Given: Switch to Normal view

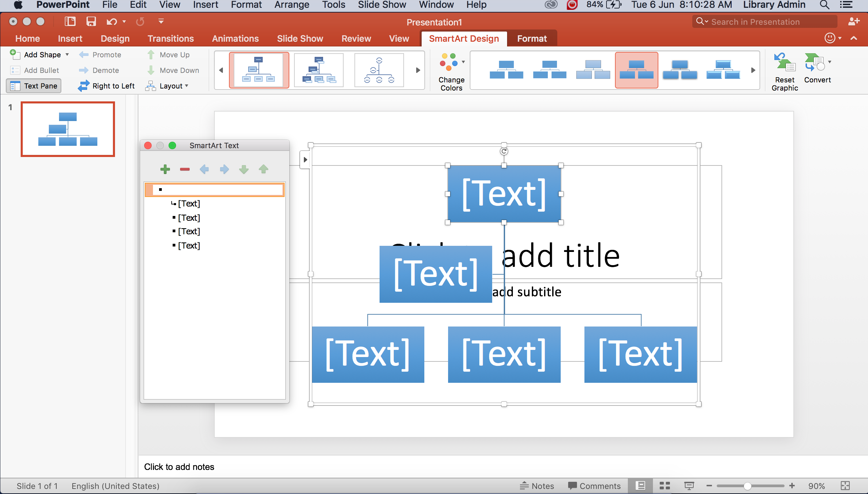Looking at the screenshot, I should [x=640, y=486].
